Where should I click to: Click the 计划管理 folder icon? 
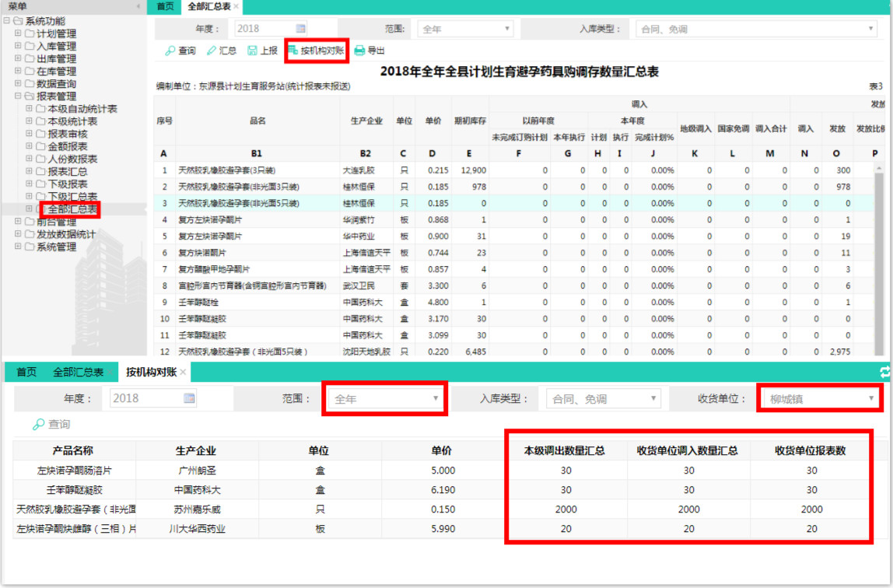tap(30, 33)
